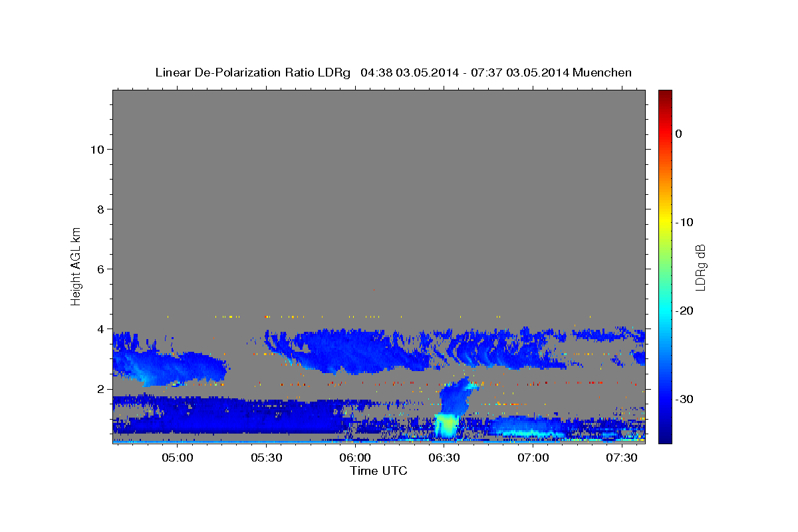Viewport: 798px width, 532px height.
Task: Click the height tick label 6
Action: 100,269
